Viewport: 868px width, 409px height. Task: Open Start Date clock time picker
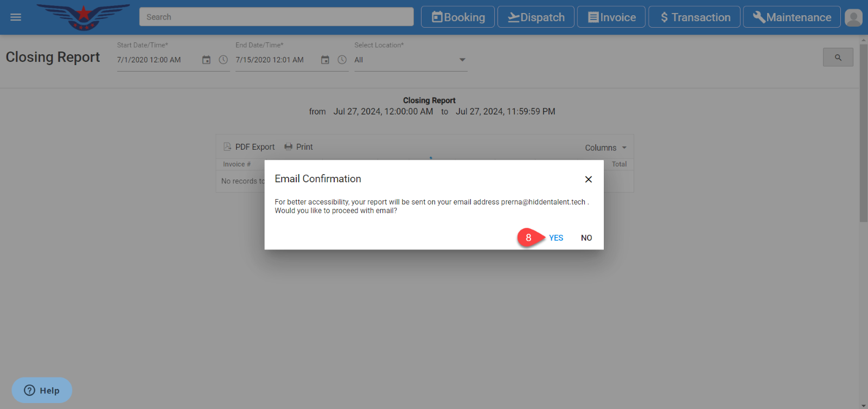pyautogui.click(x=223, y=60)
